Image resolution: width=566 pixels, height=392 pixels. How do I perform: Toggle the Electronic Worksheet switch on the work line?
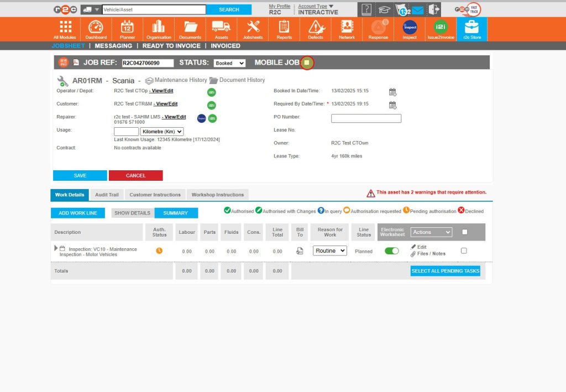(x=391, y=250)
